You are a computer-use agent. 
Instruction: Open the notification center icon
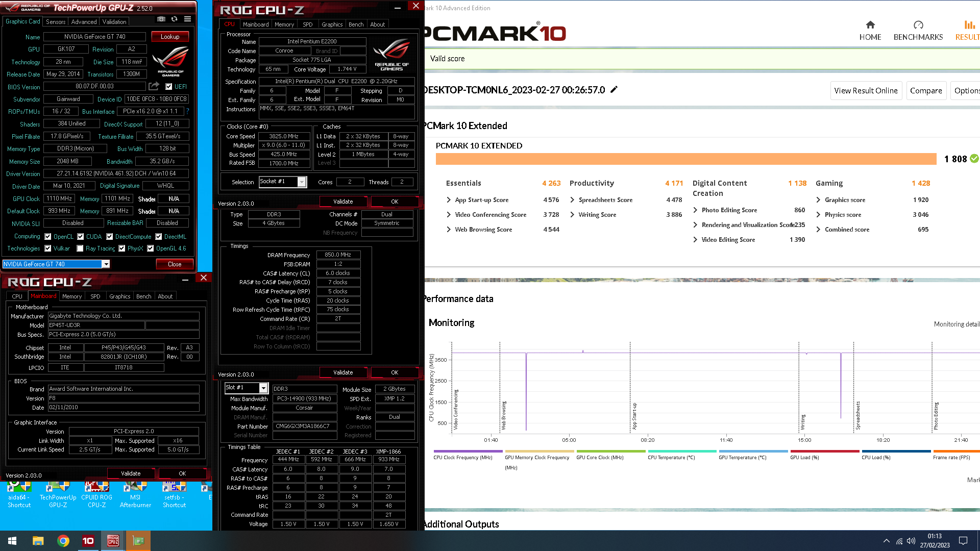[x=963, y=541]
